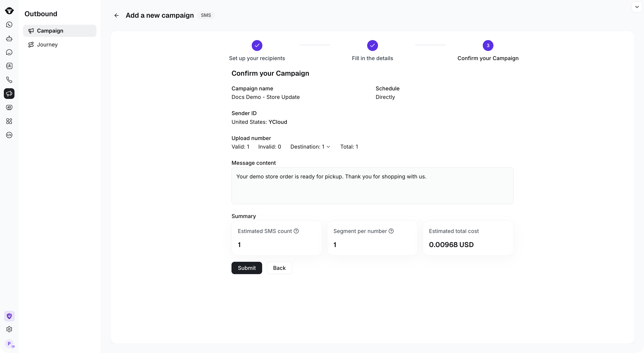
Task: Open the WhatsApp section in the sidebar
Action: point(9,25)
